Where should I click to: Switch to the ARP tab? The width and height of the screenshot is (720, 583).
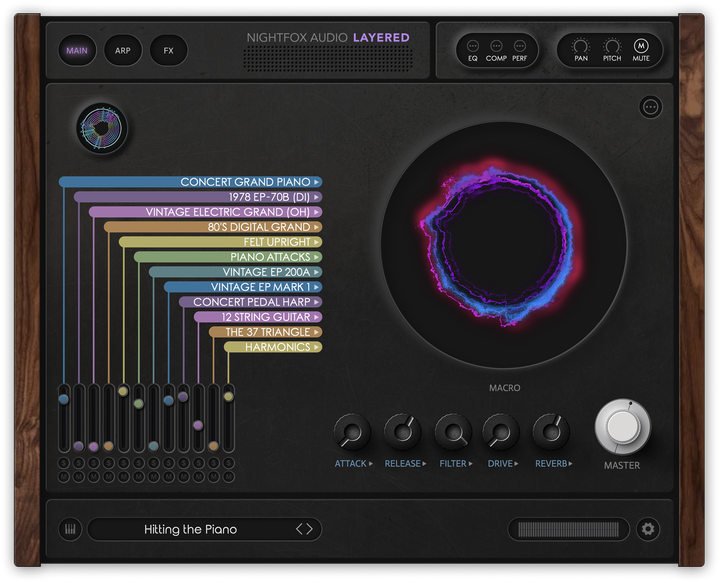coord(122,50)
